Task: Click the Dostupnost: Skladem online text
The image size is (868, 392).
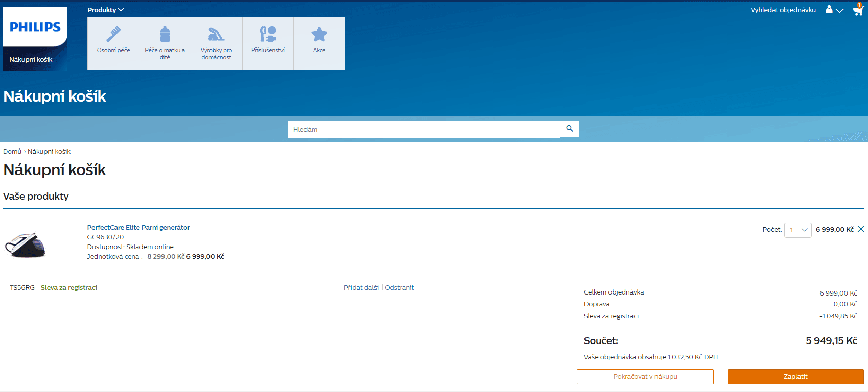Action: [130, 247]
